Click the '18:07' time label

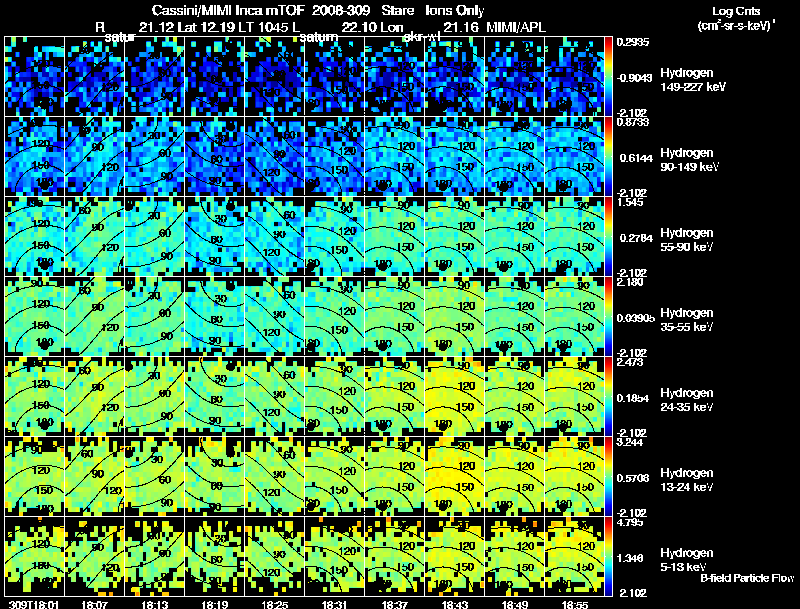[94, 605]
